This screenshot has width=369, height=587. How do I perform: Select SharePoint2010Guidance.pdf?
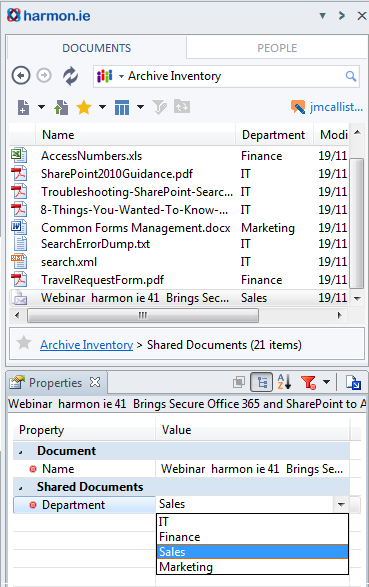tap(117, 174)
